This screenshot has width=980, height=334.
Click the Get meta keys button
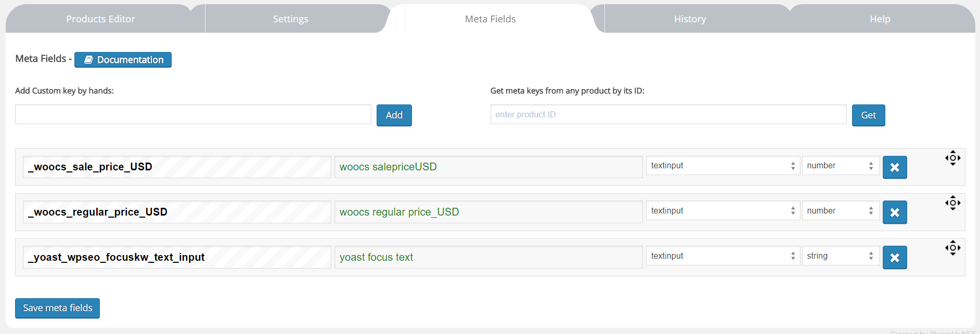click(x=868, y=115)
